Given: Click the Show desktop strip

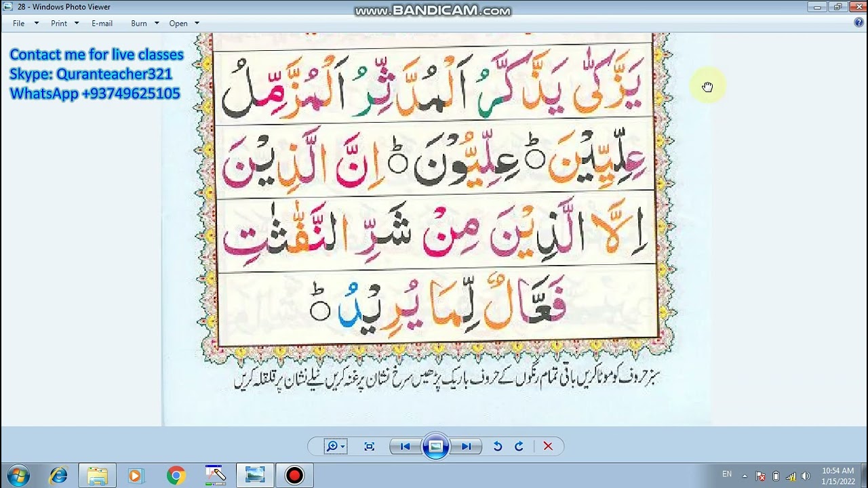Looking at the screenshot, I should coord(863,475).
